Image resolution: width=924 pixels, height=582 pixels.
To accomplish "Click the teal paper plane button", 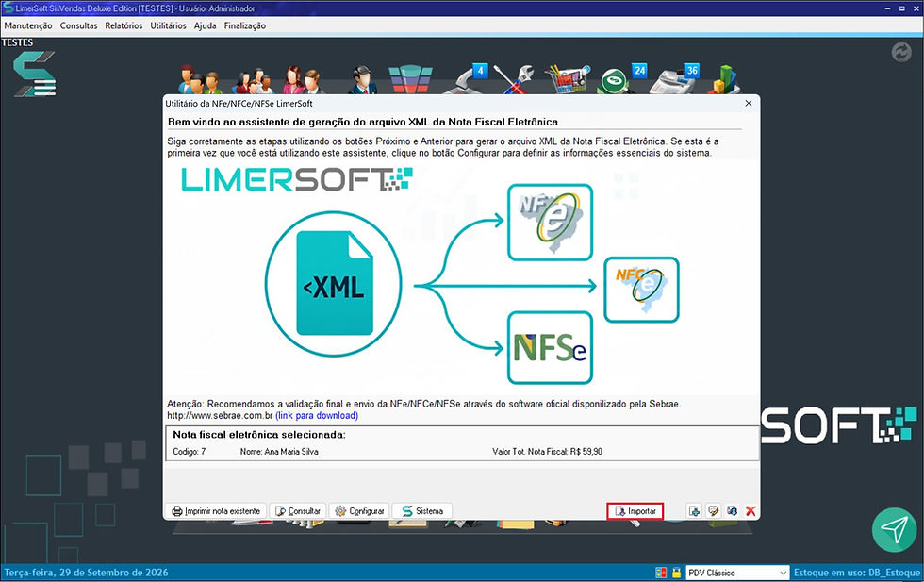I will (895, 529).
